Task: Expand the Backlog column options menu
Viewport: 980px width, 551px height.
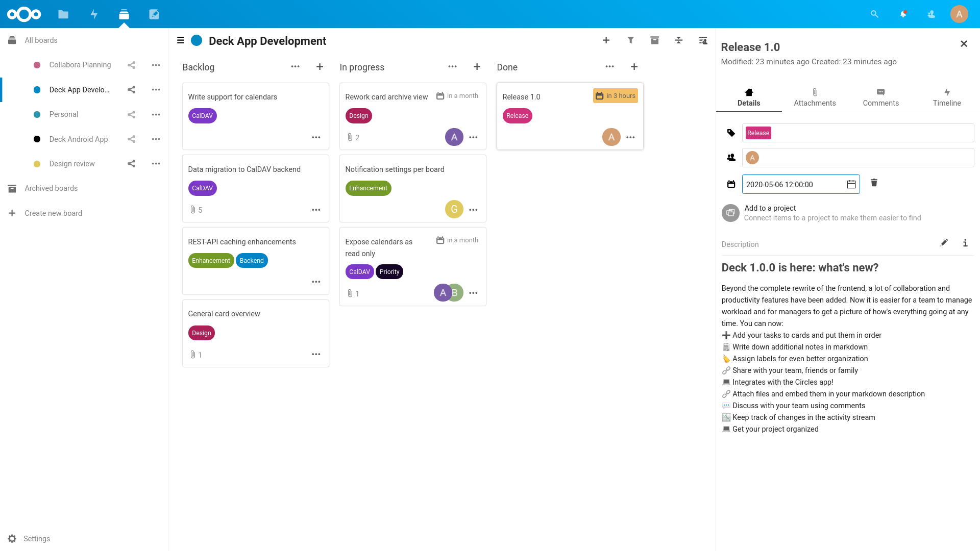Action: point(295,67)
